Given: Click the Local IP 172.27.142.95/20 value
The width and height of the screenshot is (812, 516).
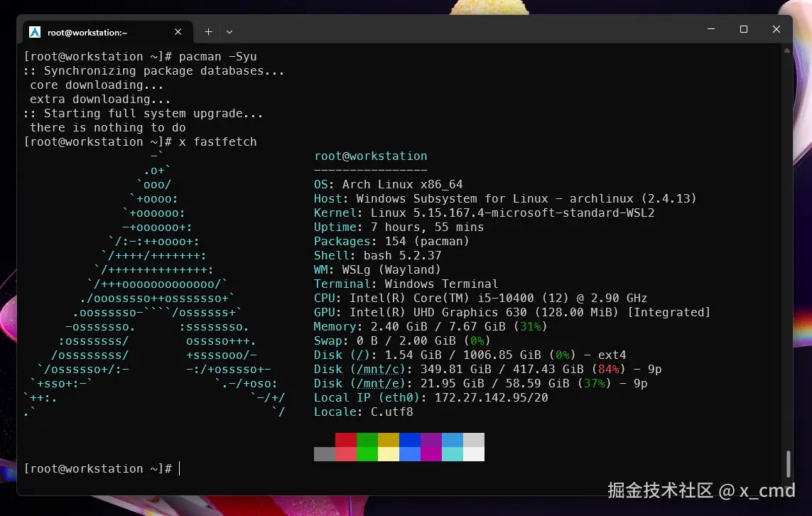Looking at the screenshot, I should pos(491,398).
